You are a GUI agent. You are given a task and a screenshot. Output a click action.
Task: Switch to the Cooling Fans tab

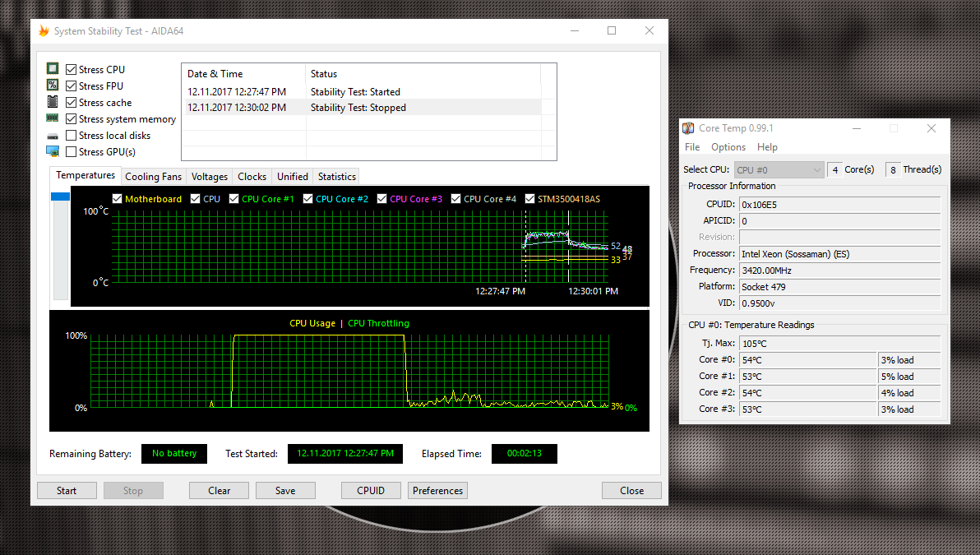tap(153, 177)
